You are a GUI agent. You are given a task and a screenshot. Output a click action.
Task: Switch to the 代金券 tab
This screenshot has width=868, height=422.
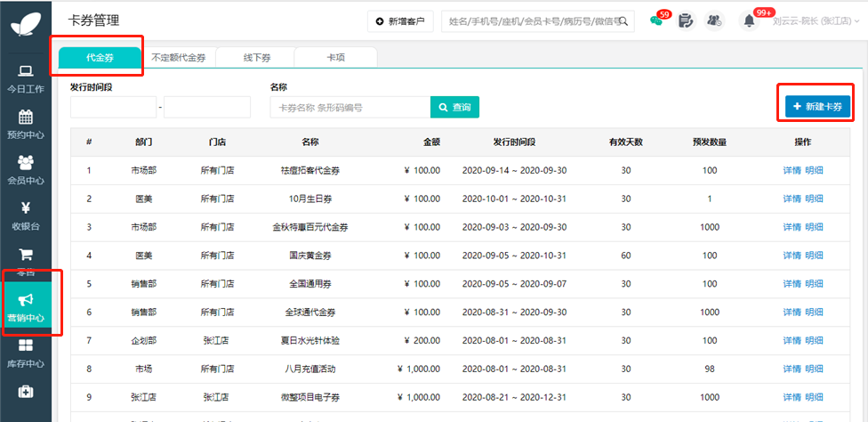100,58
